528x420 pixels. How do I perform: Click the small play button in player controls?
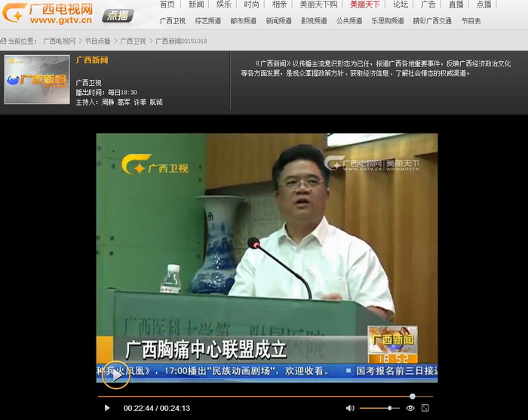click(x=106, y=408)
